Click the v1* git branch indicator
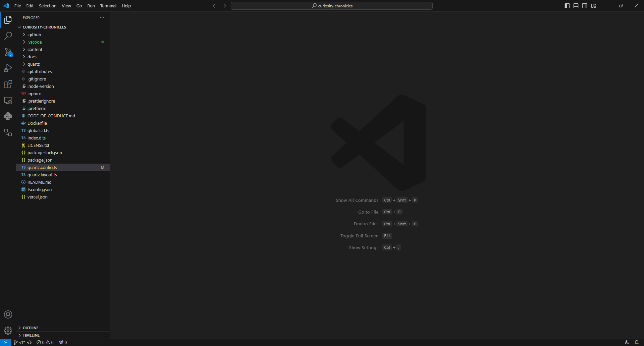This screenshot has width=644, height=346. (19, 342)
